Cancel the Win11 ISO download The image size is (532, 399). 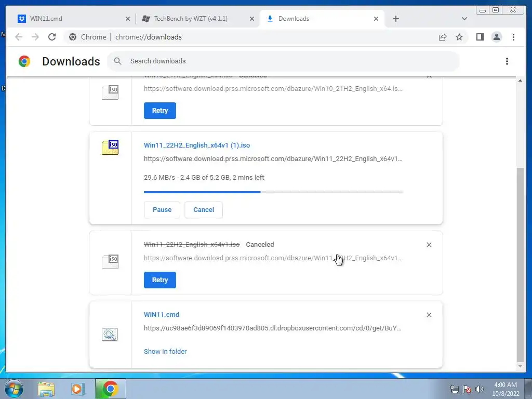[x=204, y=210]
